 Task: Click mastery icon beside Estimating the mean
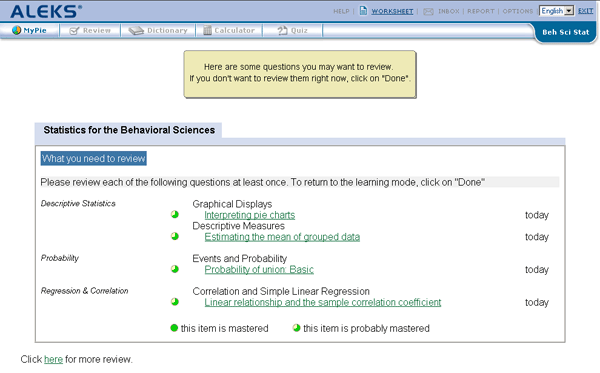coord(175,236)
